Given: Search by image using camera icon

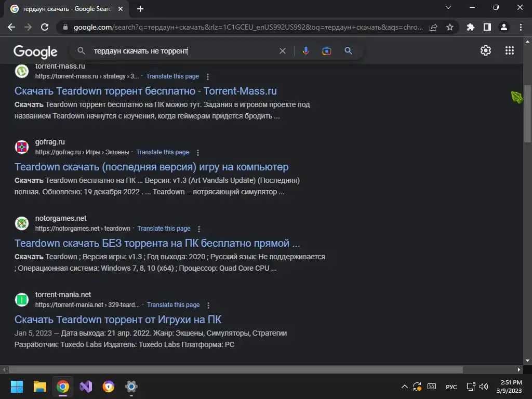Looking at the screenshot, I should point(326,51).
